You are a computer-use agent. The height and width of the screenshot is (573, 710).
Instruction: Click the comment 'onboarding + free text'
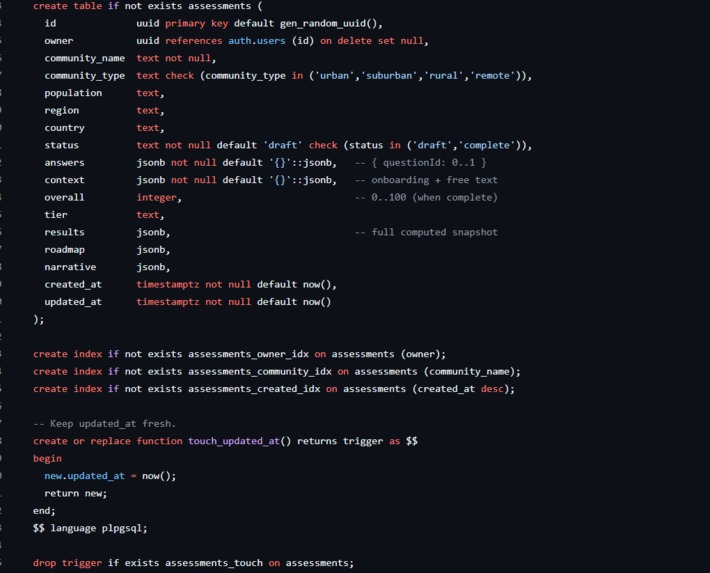click(x=434, y=180)
